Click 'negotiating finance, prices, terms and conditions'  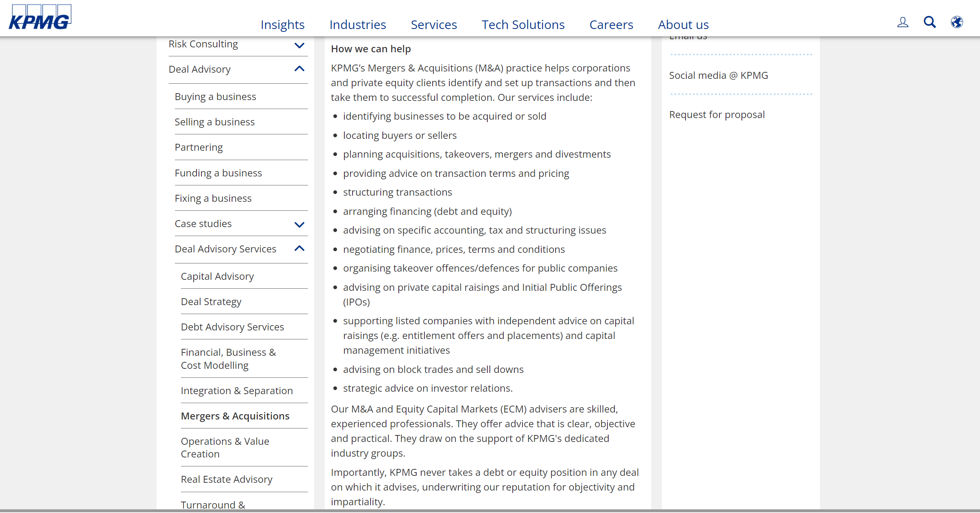pos(454,250)
